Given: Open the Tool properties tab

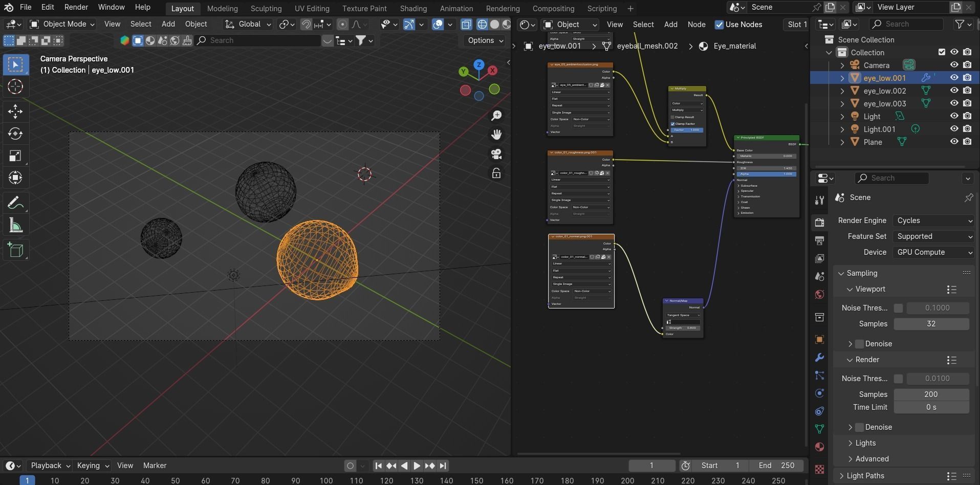Looking at the screenshot, I should pyautogui.click(x=819, y=200).
